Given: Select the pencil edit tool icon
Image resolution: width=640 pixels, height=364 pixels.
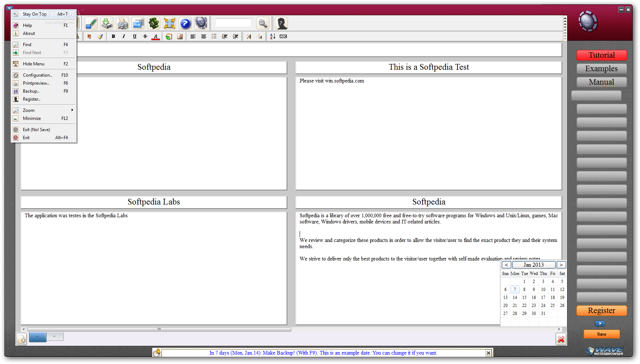Looking at the screenshot, I should pos(91,24).
